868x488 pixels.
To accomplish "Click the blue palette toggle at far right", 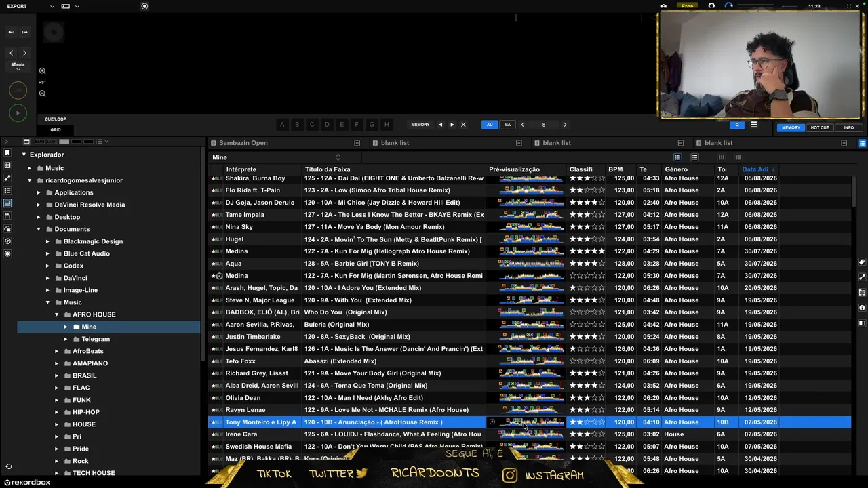I will coord(862,143).
